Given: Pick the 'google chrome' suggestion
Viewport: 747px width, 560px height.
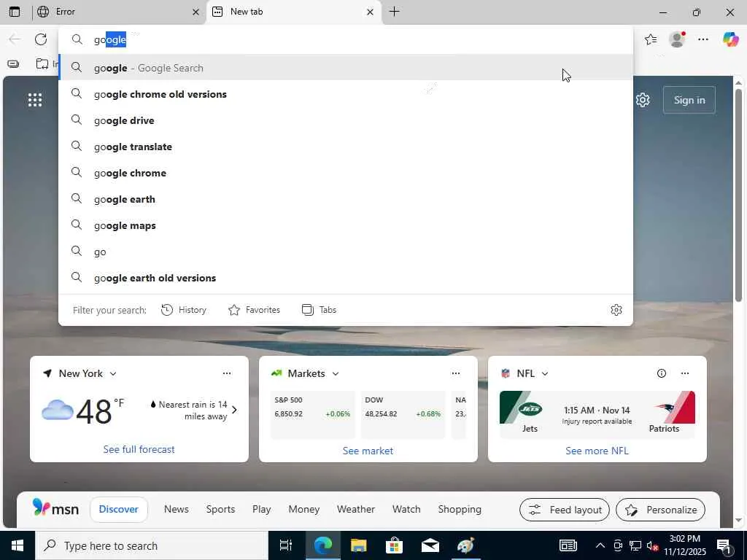Looking at the screenshot, I should (x=346, y=173).
